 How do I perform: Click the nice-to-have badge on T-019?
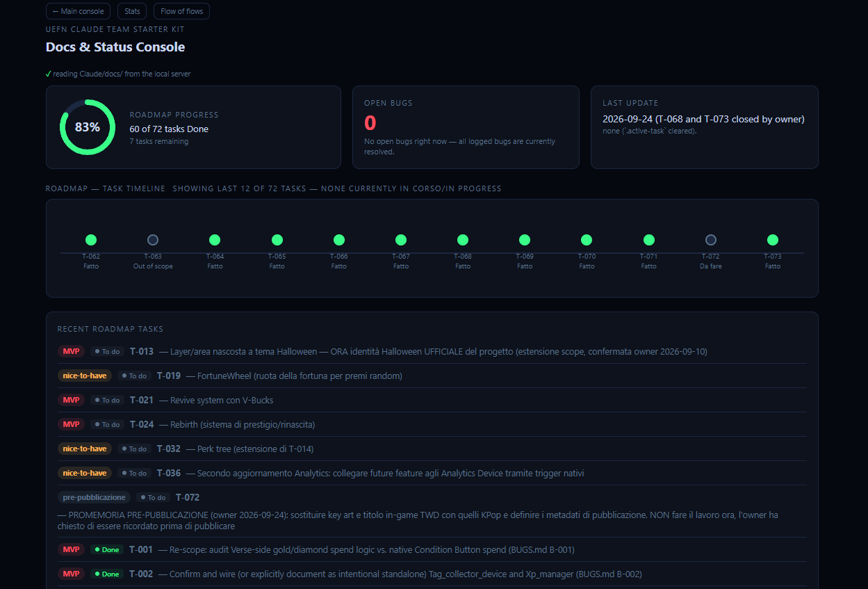[85, 376]
